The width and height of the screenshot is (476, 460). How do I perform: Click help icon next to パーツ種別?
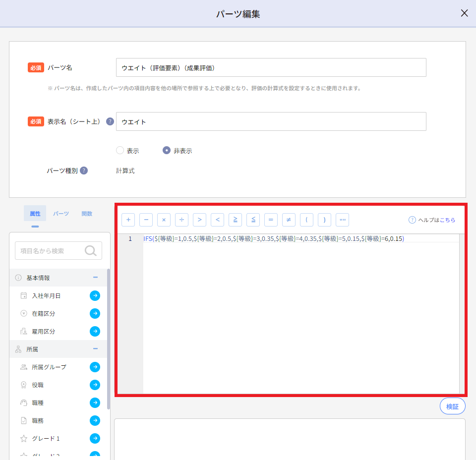(84, 171)
